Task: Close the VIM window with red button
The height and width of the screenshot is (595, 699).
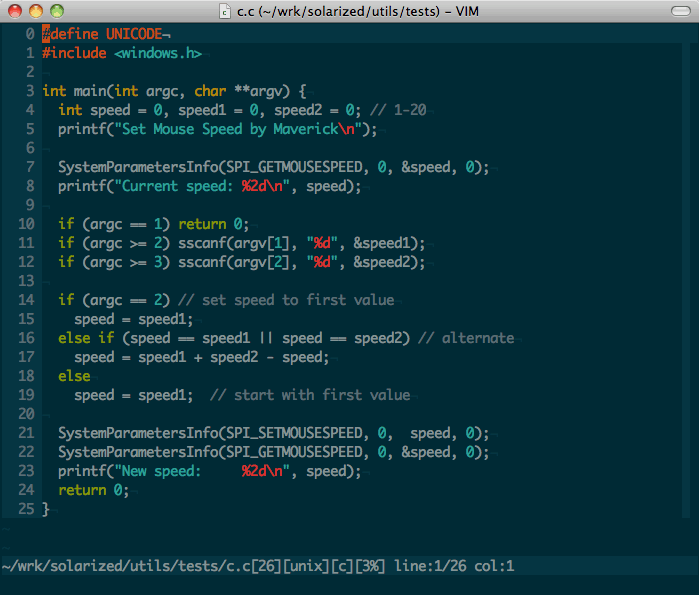Action: click(16, 11)
